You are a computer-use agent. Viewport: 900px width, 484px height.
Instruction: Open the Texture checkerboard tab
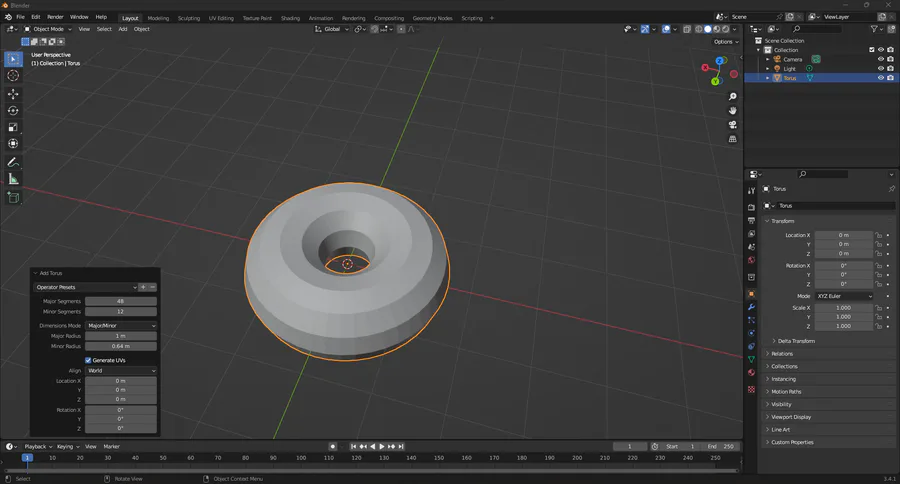751,389
